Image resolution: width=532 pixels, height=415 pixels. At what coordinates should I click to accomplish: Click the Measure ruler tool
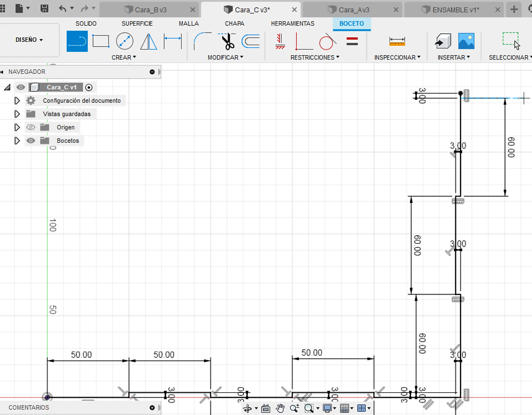(x=397, y=41)
